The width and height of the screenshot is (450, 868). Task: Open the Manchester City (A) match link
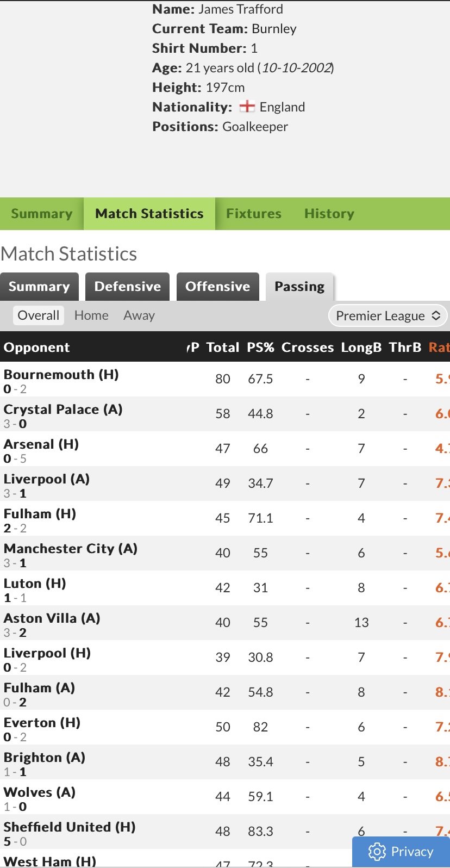pos(71,549)
